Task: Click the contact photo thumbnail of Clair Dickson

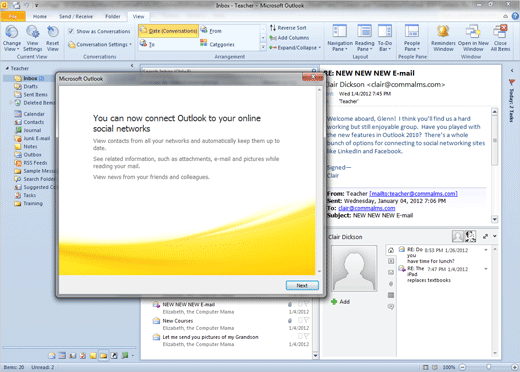Action: [354, 269]
